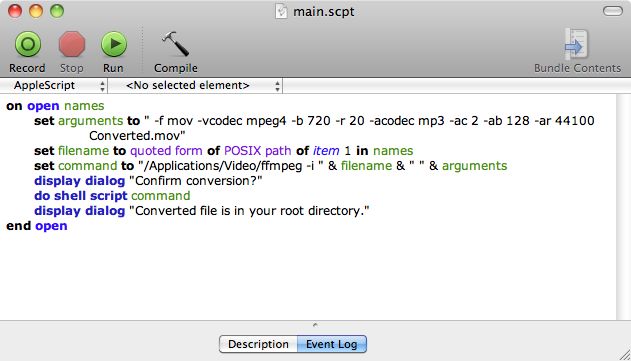Click the window resize grip corner
The image size is (631, 361).
pyautogui.click(x=625, y=355)
